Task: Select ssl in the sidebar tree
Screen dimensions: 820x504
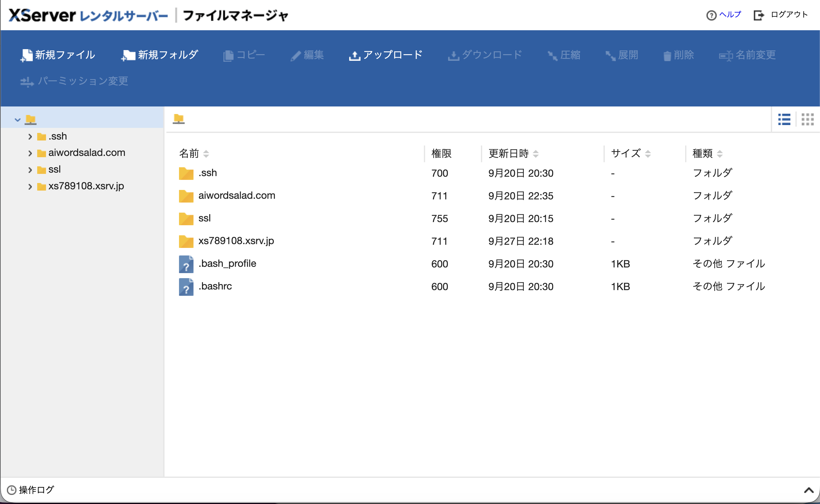Action: (54, 169)
